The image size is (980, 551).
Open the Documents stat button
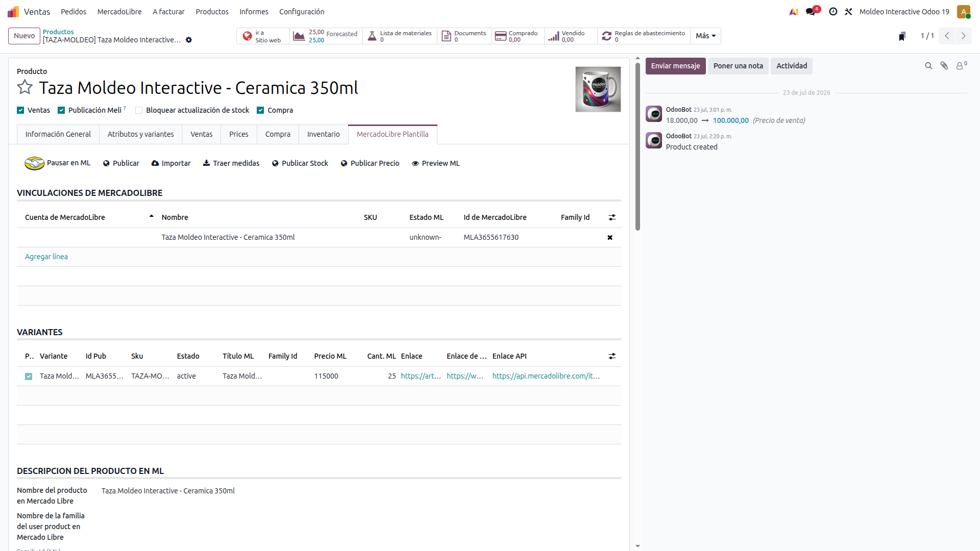coord(464,36)
